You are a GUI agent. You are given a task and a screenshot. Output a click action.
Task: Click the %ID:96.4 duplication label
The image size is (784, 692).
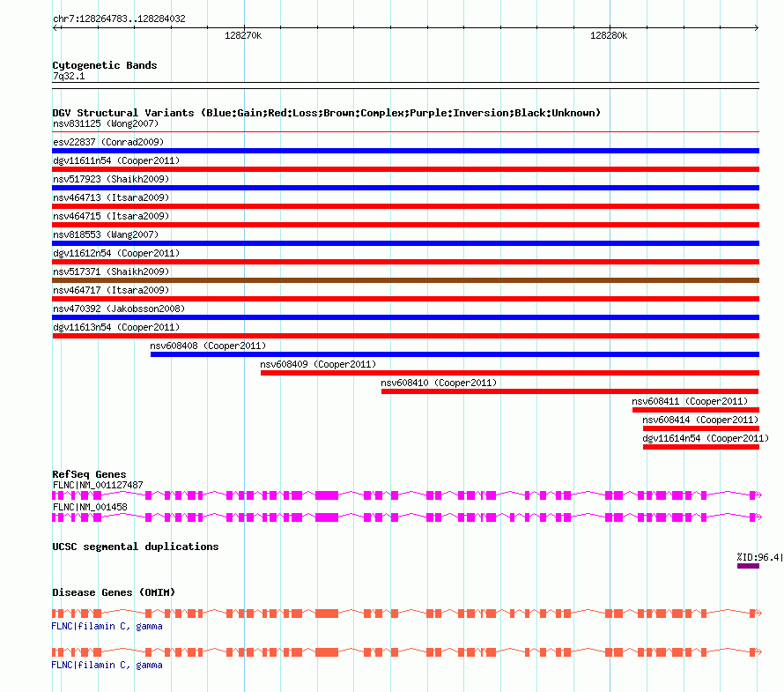[759, 557]
